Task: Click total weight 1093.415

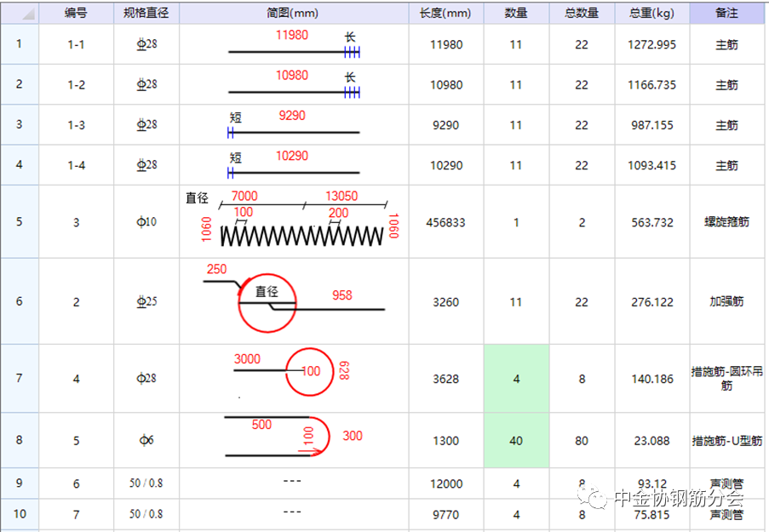Action: click(651, 165)
